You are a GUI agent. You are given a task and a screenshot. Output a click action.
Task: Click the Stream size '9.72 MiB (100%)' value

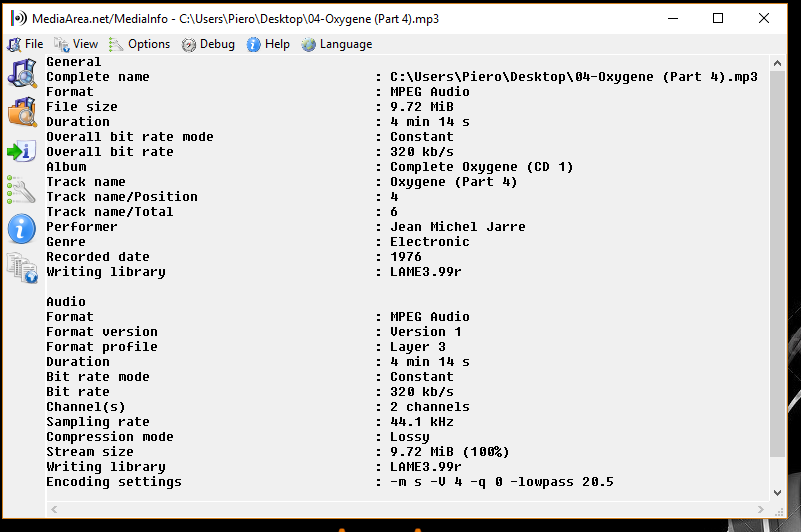pyautogui.click(x=450, y=452)
